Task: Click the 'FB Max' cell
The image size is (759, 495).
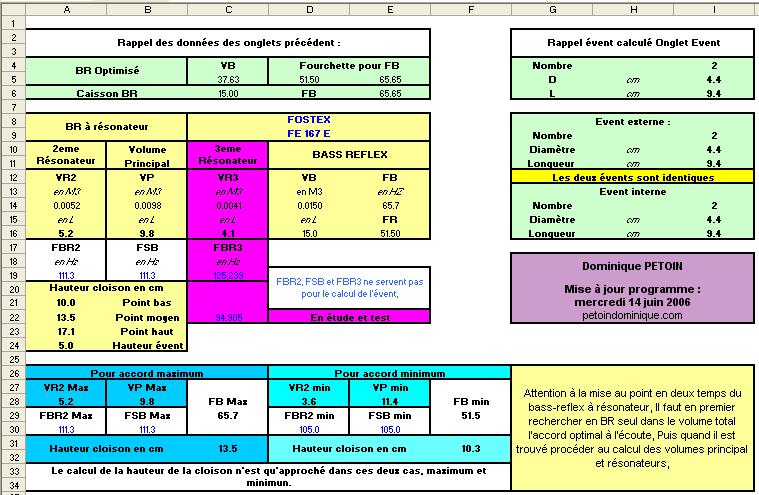Action: coord(228,402)
